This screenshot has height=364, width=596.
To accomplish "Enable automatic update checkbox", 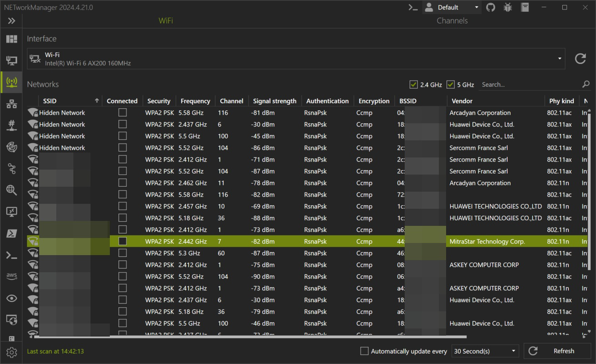I will [x=364, y=351].
